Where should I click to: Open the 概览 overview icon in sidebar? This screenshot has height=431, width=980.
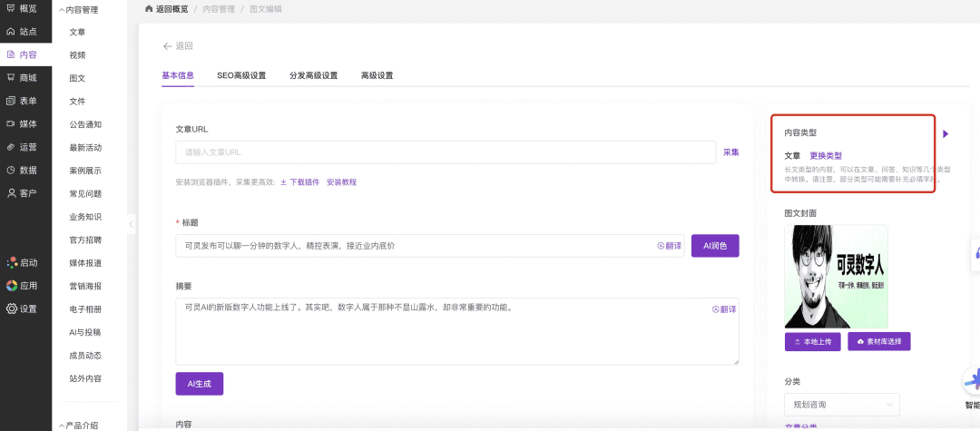pos(11,9)
